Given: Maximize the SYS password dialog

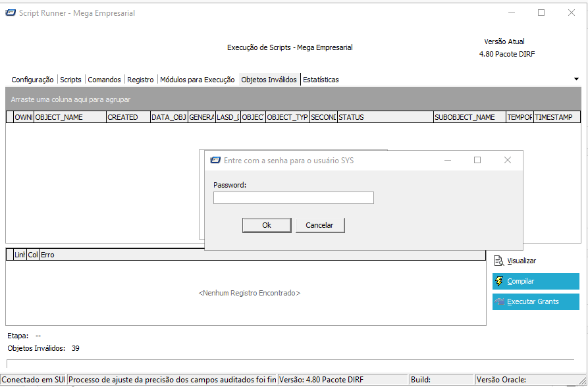Looking at the screenshot, I should [x=477, y=160].
